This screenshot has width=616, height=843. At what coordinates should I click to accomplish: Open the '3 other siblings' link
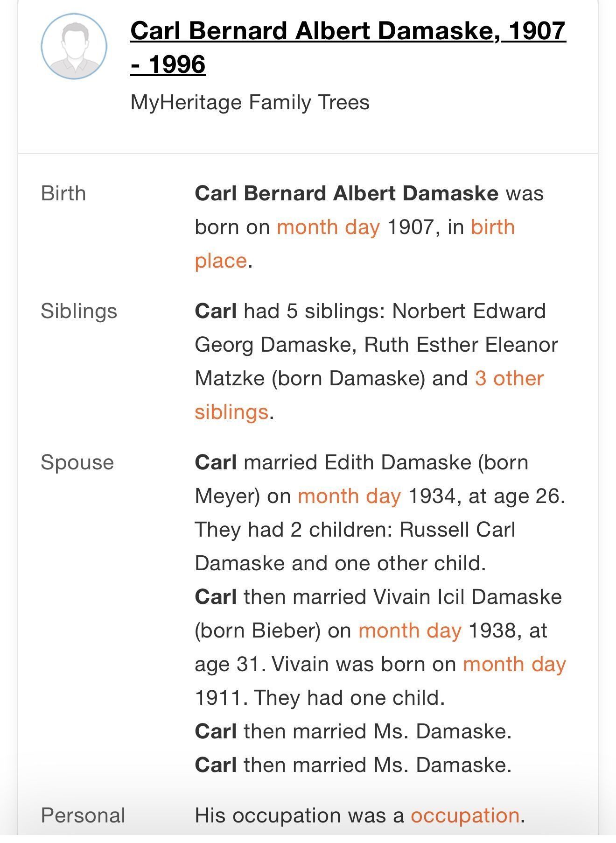[509, 379]
